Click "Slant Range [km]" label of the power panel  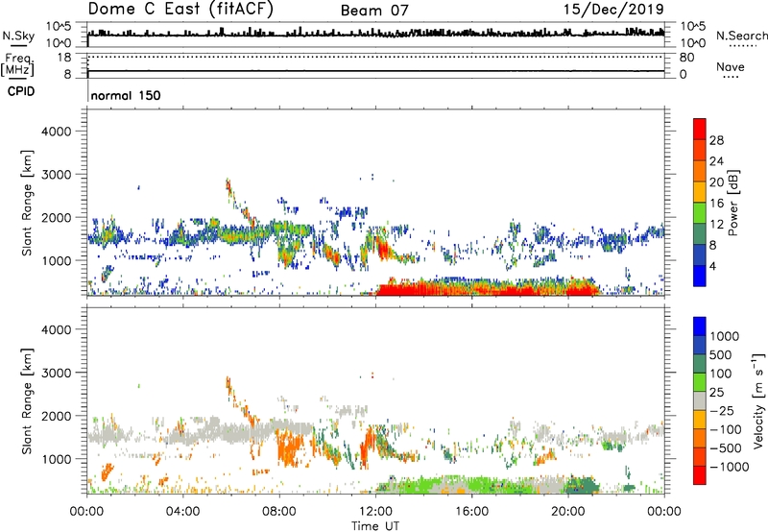click(27, 203)
